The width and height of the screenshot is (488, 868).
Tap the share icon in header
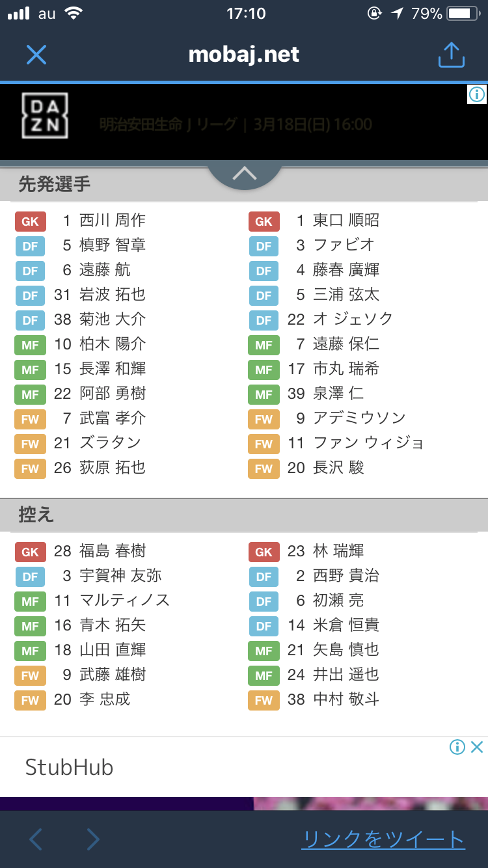tap(451, 55)
